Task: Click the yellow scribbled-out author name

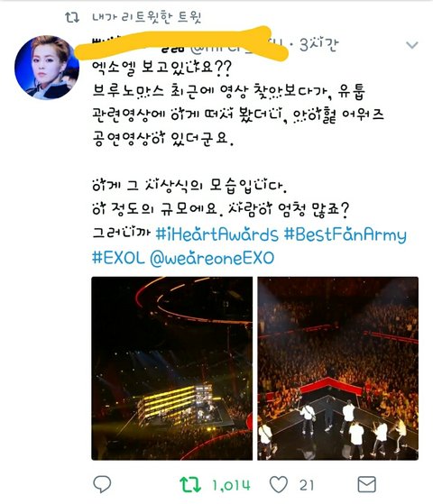Action: point(180,43)
